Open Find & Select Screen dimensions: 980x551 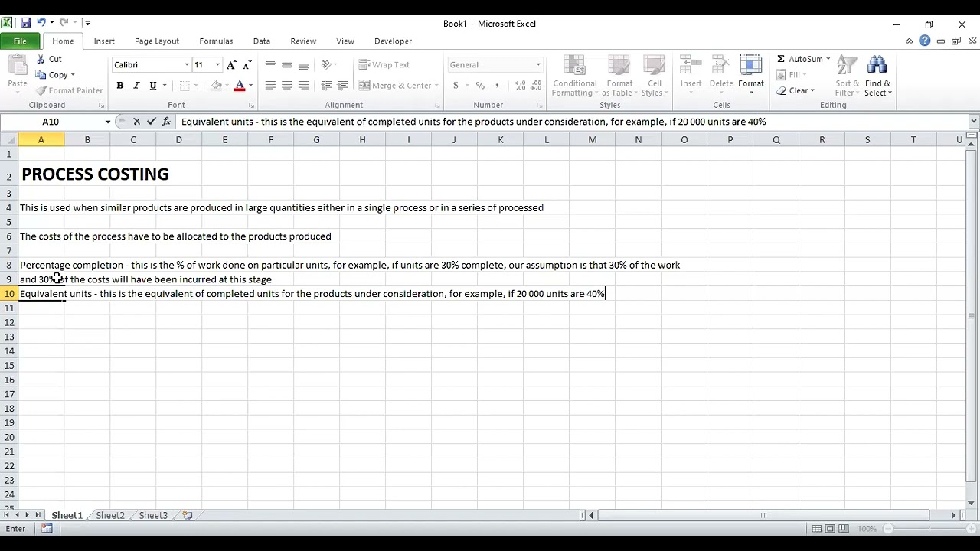tap(877, 76)
